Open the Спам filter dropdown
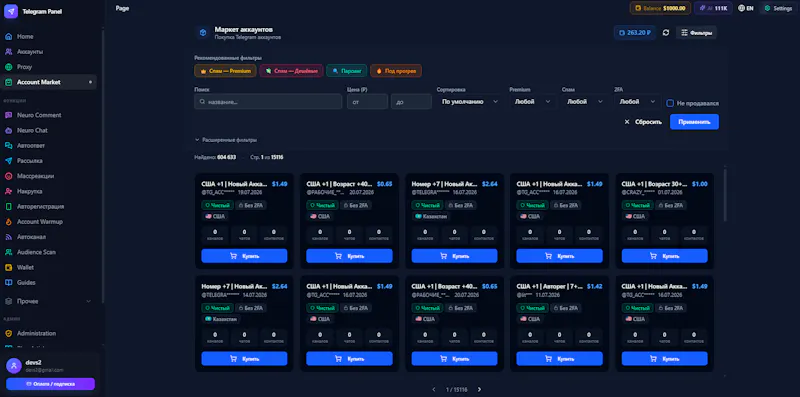 click(x=585, y=102)
